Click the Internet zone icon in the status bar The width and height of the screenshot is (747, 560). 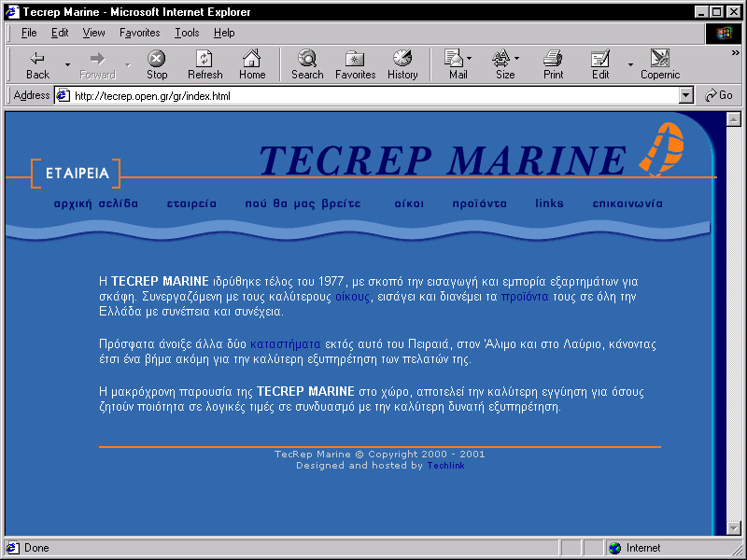pyautogui.click(x=615, y=548)
